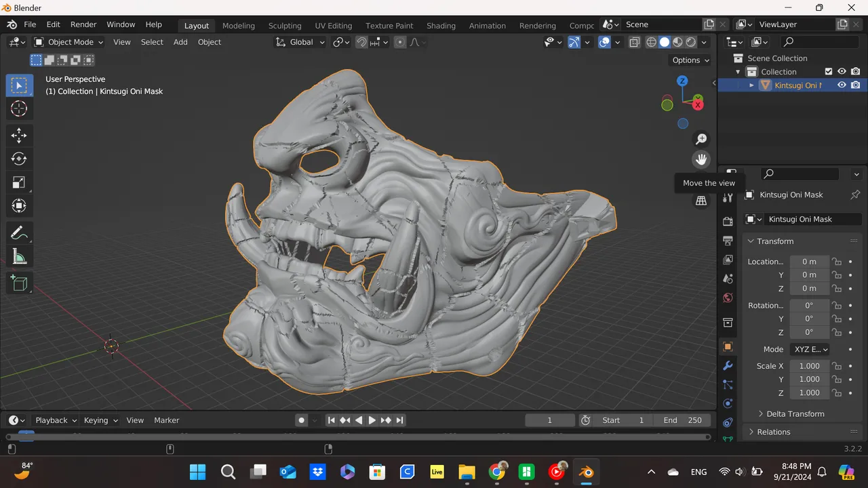The image size is (868, 488).
Task: Open the World Properties globe tab
Action: pyautogui.click(x=728, y=298)
